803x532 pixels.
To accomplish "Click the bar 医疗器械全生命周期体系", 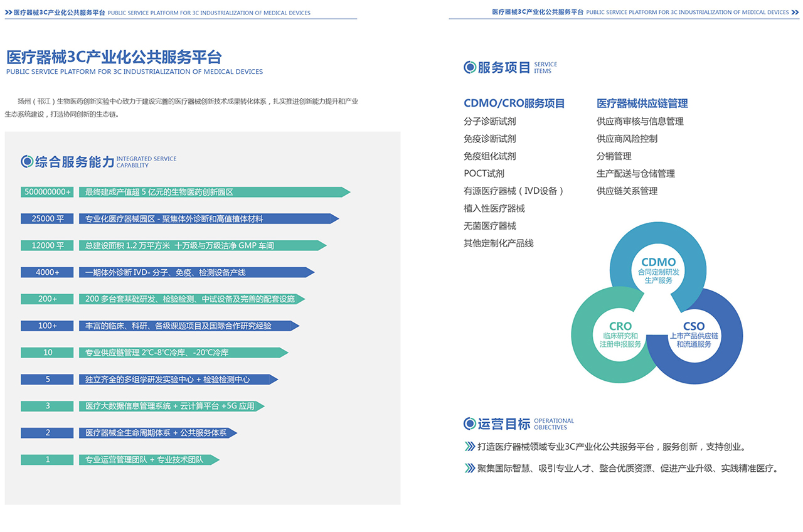I will coord(158,433).
